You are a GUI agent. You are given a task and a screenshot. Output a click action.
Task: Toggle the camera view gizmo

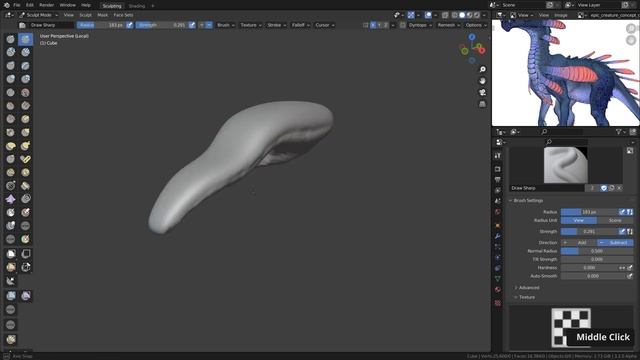(x=482, y=93)
